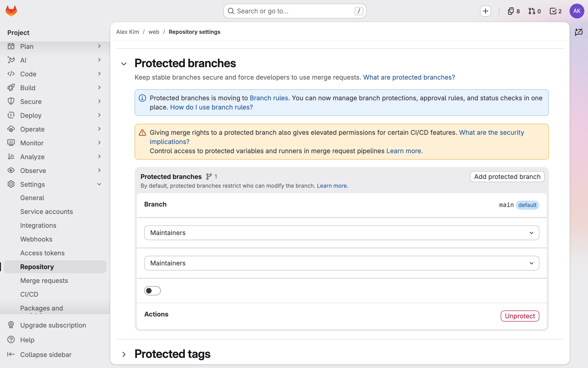Click the Plan calendar icon in sidebar
The image size is (588, 368).
click(11, 46)
